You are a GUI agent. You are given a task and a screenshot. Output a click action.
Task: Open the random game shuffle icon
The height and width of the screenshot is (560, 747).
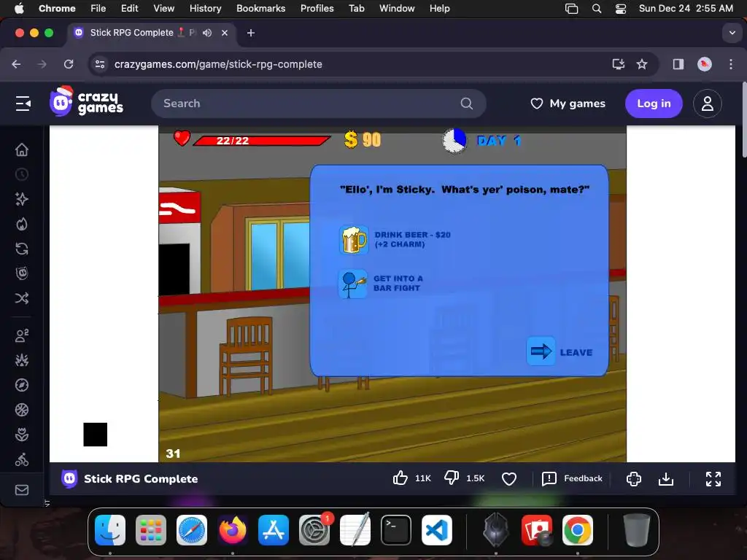coord(22,298)
